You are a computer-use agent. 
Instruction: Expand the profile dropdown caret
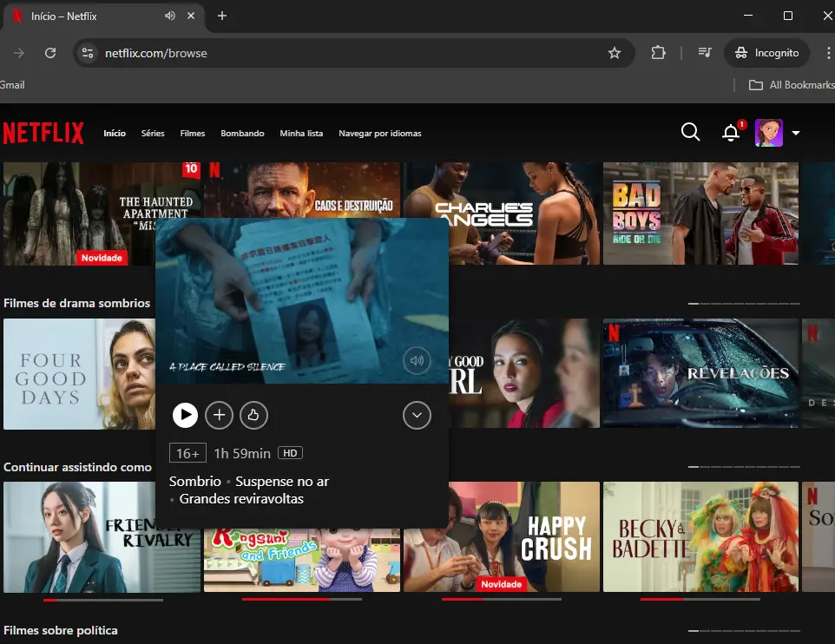click(796, 133)
